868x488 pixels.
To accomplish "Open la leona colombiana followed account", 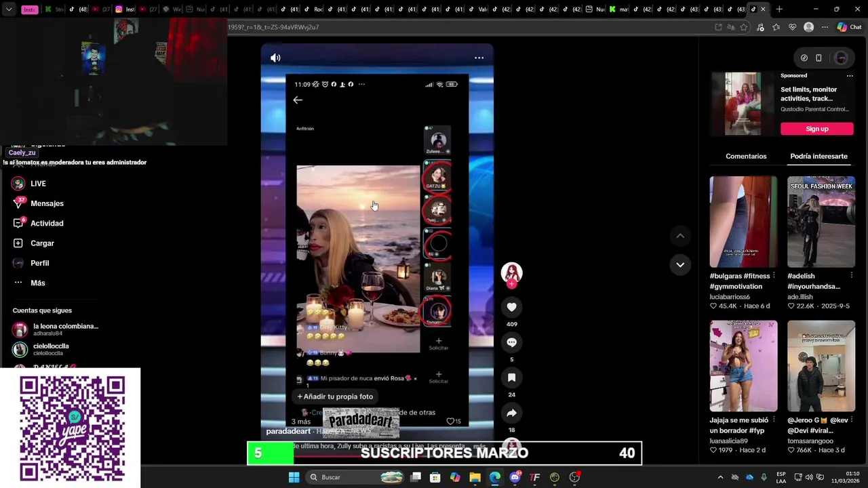I will [x=56, y=329].
